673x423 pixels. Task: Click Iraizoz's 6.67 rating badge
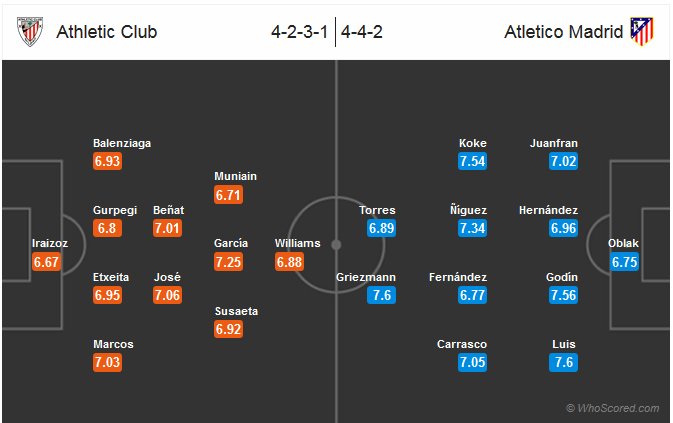point(46,262)
